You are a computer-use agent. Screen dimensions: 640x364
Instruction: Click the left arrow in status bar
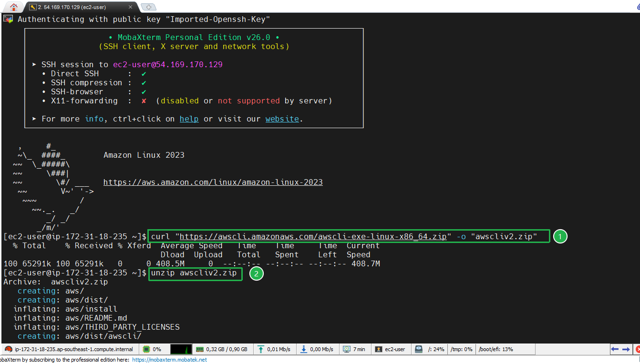point(615,349)
